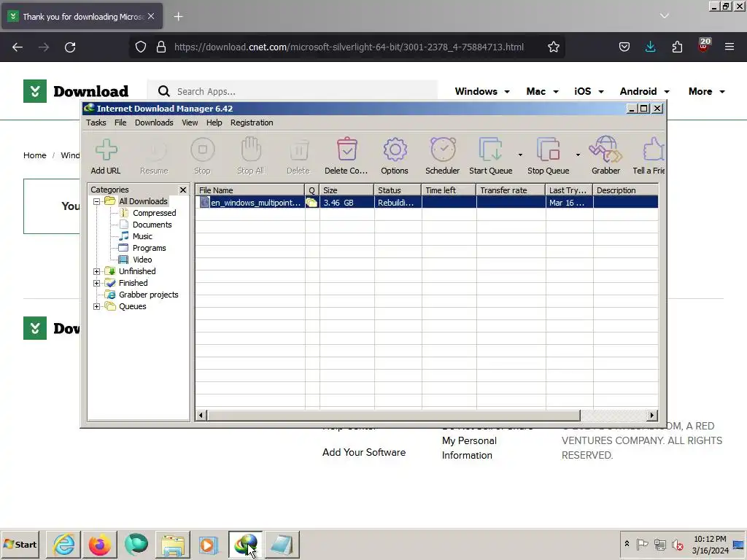Open IDM Options gear icon

pos(395,150)
